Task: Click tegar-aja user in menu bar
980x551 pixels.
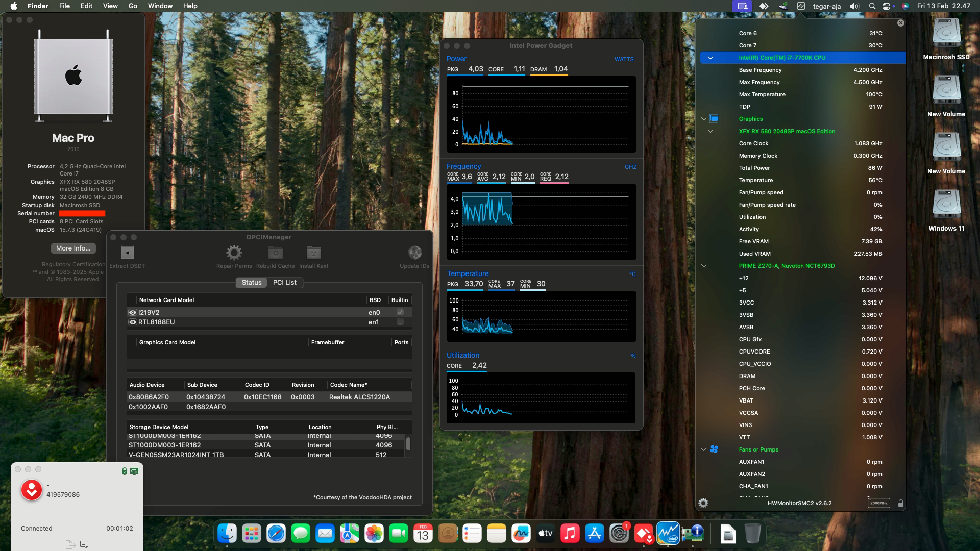Action: click(827, 6)
